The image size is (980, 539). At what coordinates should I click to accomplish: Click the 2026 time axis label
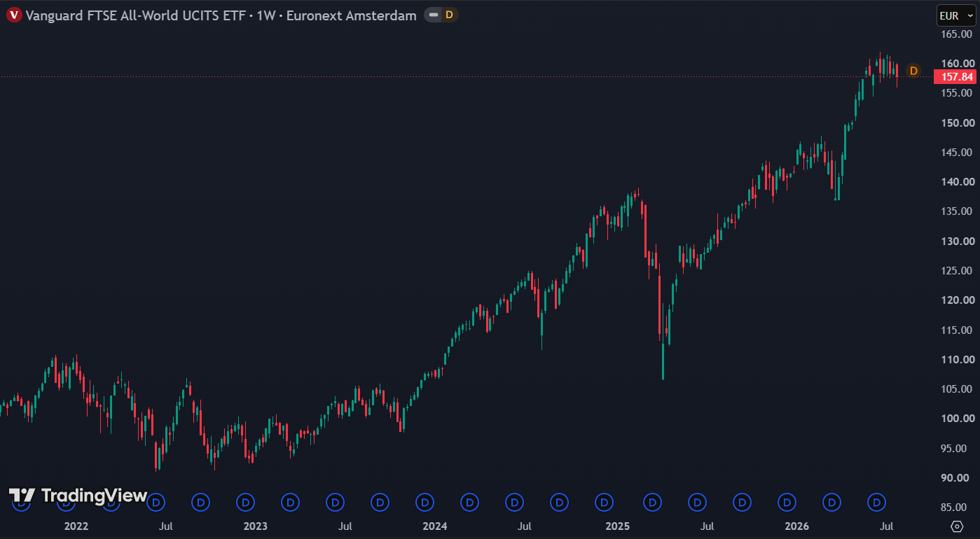tap(797, 526)
